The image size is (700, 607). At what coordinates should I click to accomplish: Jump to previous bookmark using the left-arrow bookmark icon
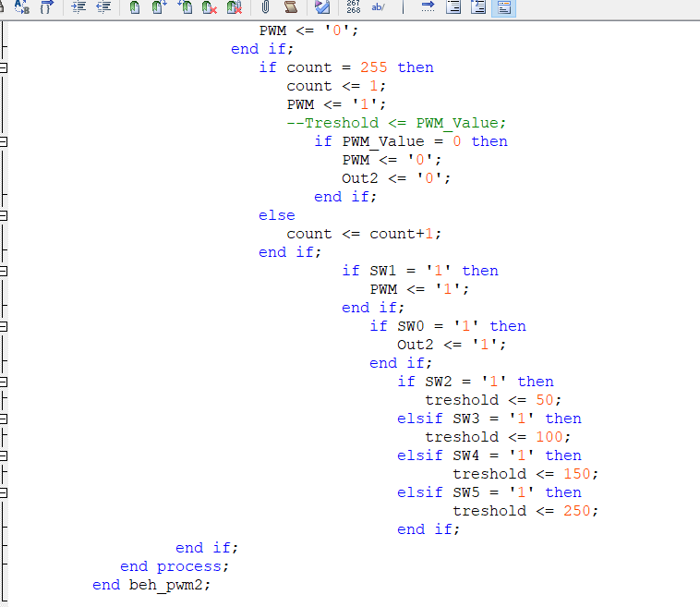[185, 6]
